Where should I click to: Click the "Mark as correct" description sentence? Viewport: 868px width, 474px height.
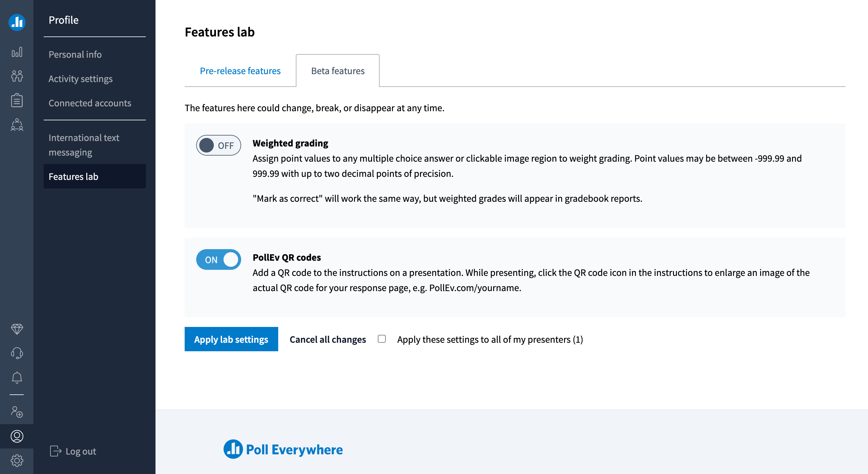click(447, 198)
